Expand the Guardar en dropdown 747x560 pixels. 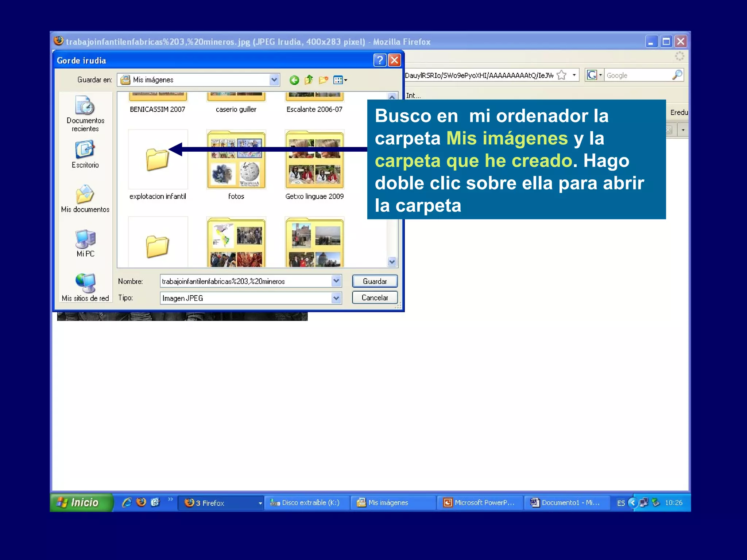click(274, 80)
